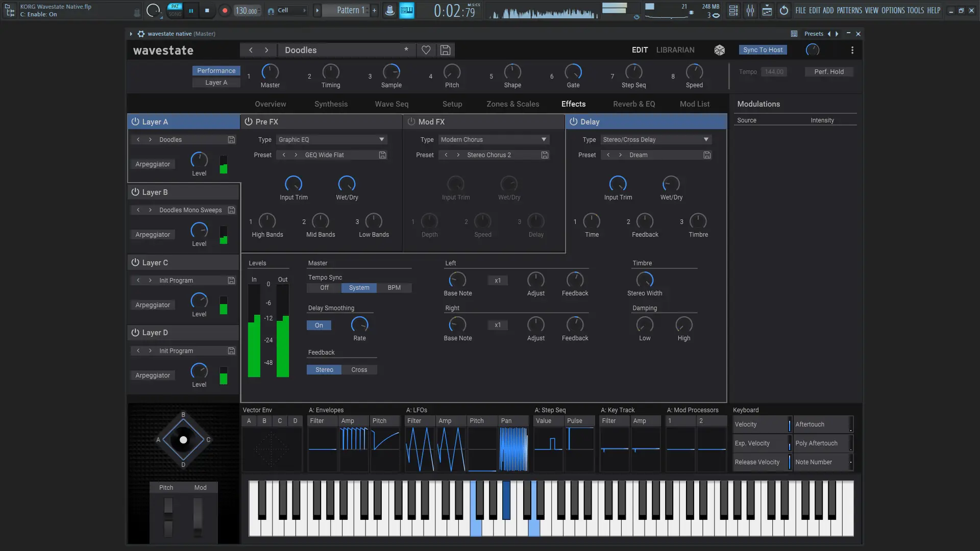Click the randomize dice icon
Image resolution: width=980 pixels, height=551 pixels.
[719, 50]
